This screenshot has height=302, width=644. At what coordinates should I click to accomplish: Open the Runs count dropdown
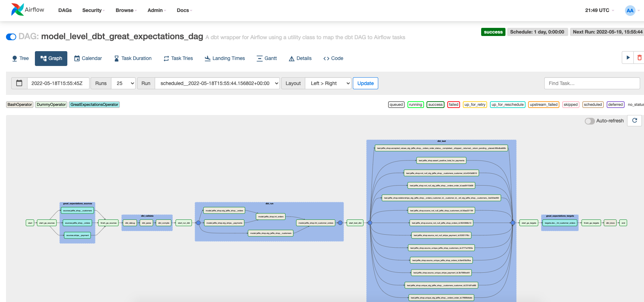pos(123,83)
